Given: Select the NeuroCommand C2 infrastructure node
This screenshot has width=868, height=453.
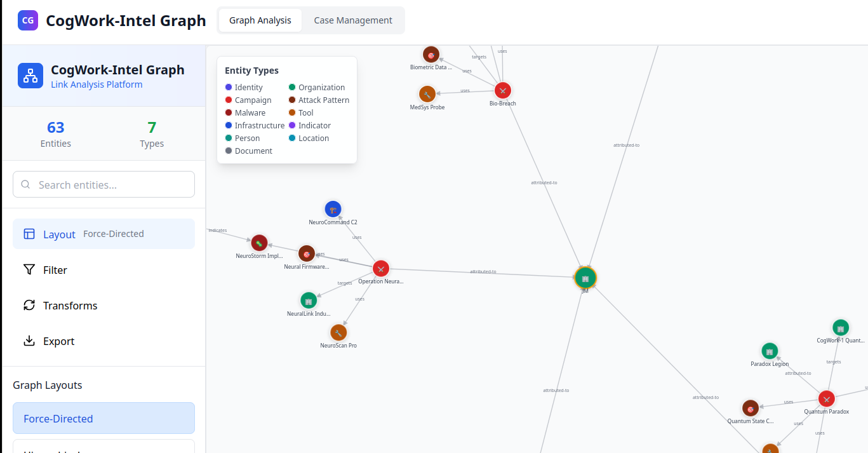Looking at the screenshot, I should [333, 209].
